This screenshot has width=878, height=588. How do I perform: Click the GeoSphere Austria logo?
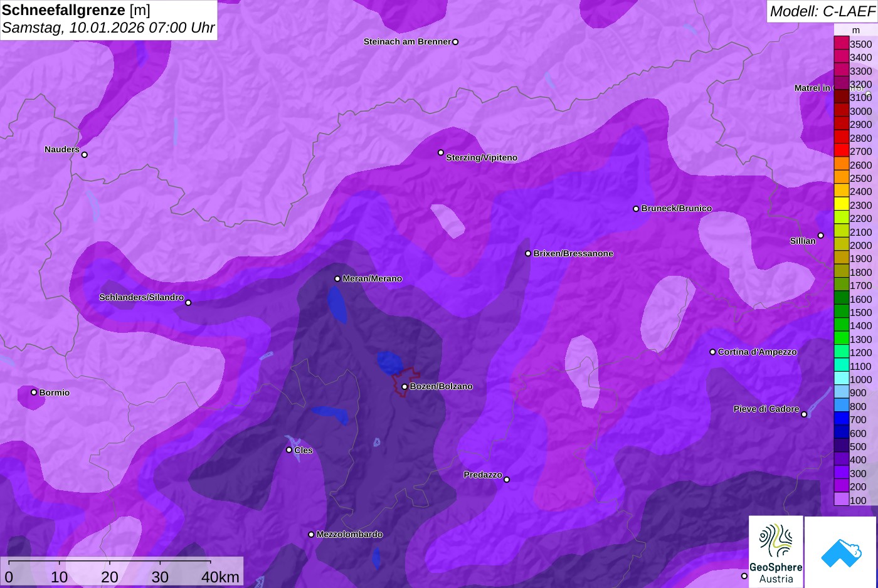pos(776,552)
